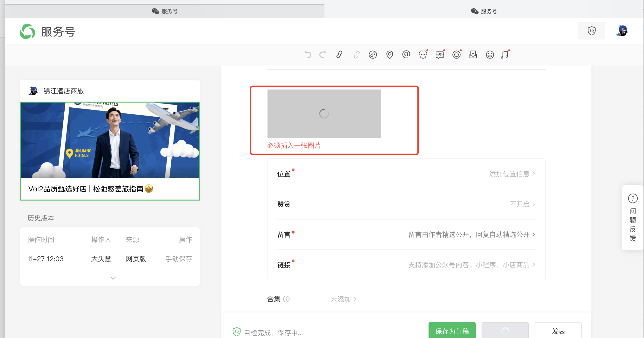
Task: Click the article cover thumbnail
Action: click(x=110, y=140)
